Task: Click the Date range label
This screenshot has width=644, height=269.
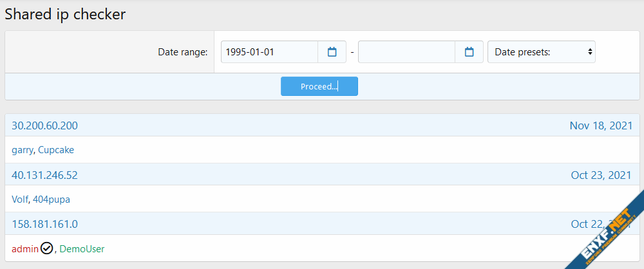Action: tap(182, 52)
